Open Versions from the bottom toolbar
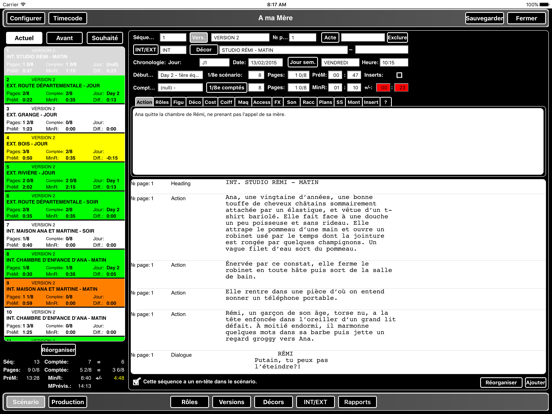Image resolution: width=552 pixels, height=414 pixels. (x=231, y=402)
